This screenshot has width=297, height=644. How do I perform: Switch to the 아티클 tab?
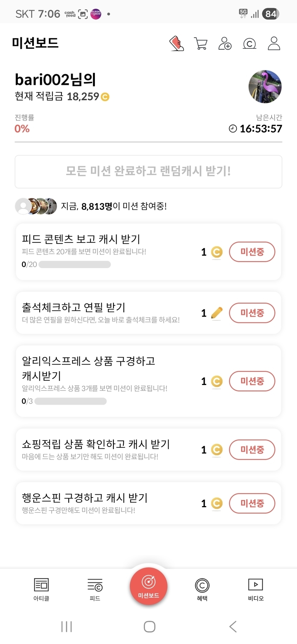pos(41,589)
